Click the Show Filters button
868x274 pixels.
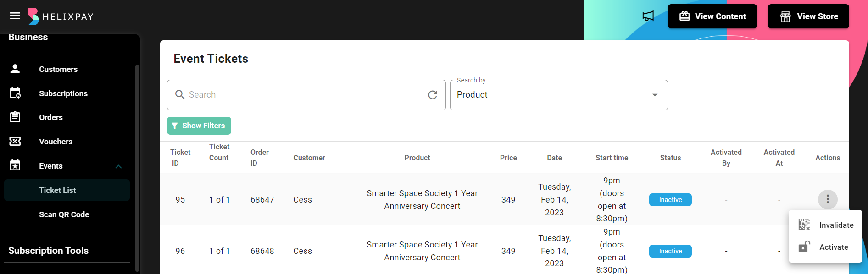(199, 126)
